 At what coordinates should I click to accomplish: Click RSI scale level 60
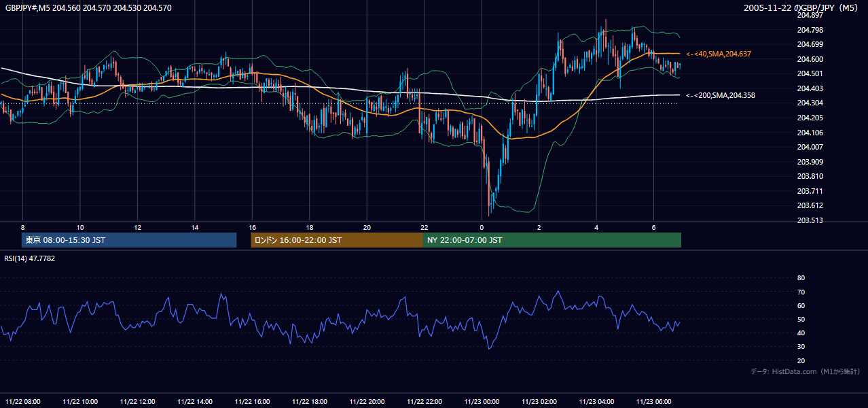[801, 305]
